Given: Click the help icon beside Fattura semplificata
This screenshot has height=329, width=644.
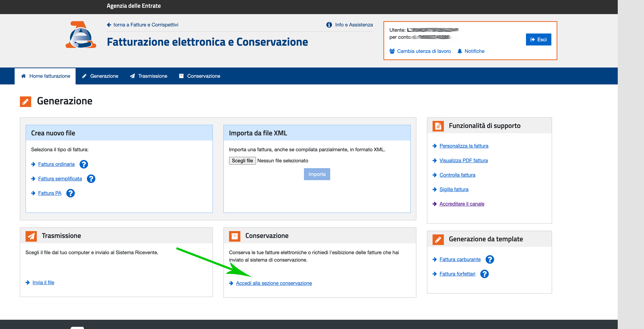Looking at the screenshot, I should 91,179.
